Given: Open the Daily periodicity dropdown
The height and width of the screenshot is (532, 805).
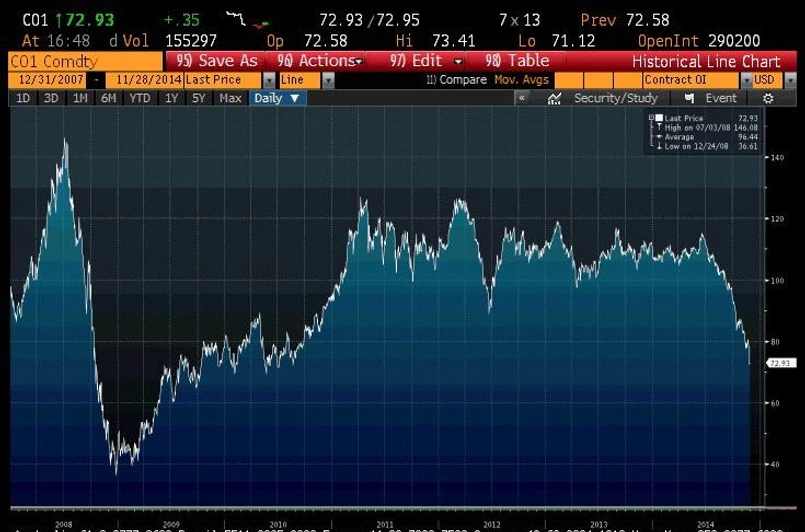Looking at the screenshot, I should [x=277, y=98].
